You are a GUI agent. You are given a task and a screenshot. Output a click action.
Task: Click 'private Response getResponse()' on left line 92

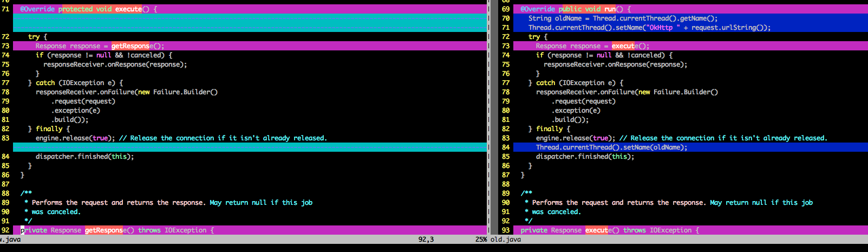(x=77, y=230)
